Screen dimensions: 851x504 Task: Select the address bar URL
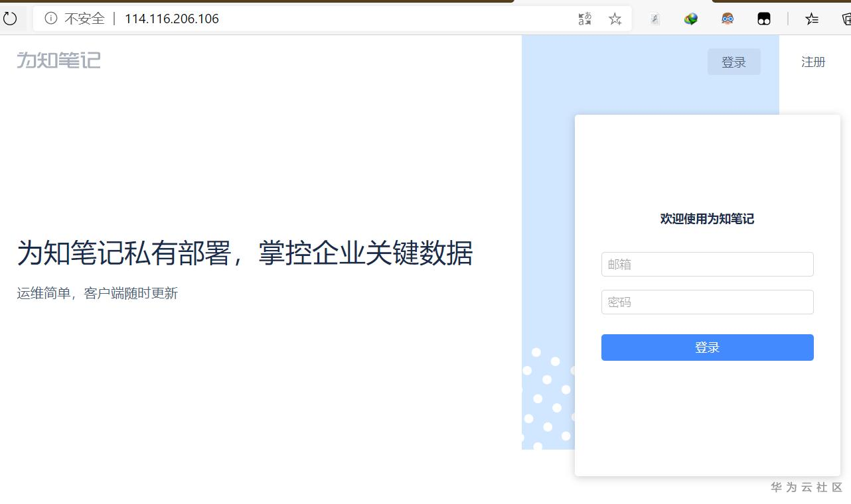pyautogui.click(x=170, y=19)
